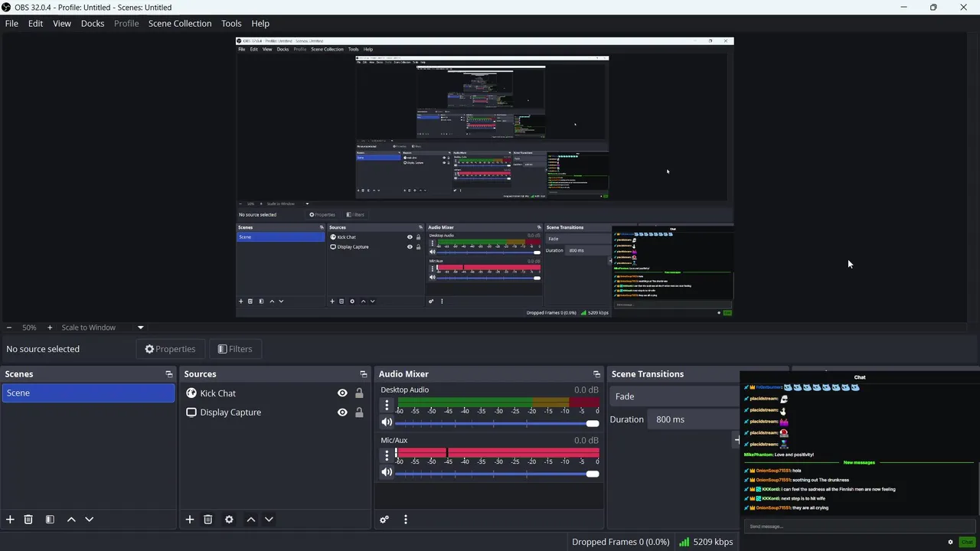Add a new source with the plus icon
The image size is (980, 551).
tap(190, 519)
